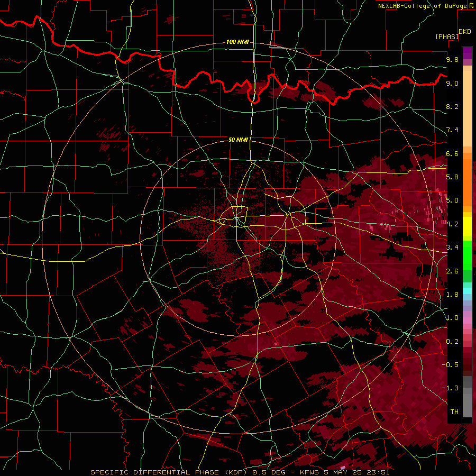Click the 1.8 scale value
The image size is (476, 476).
(x=452, y=295)
